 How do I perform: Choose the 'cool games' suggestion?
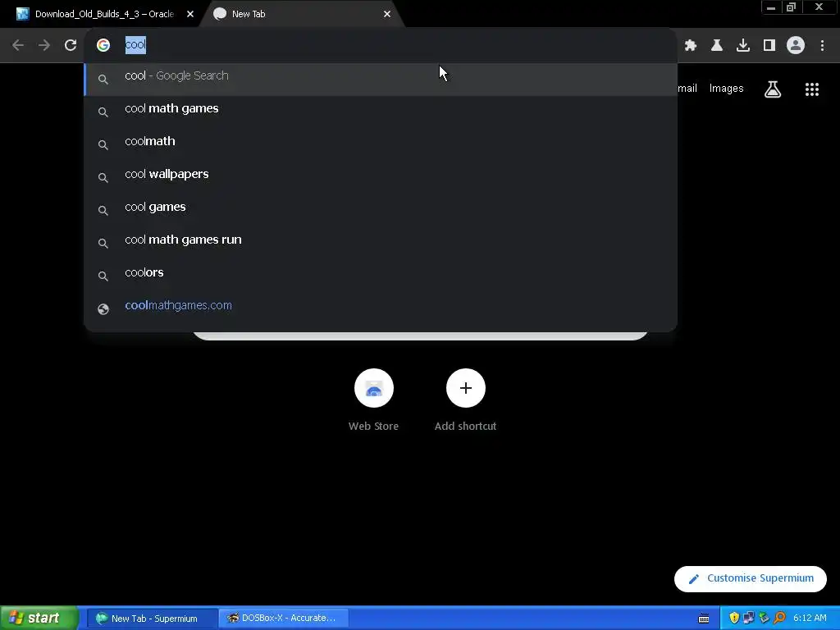pos(381,210)
